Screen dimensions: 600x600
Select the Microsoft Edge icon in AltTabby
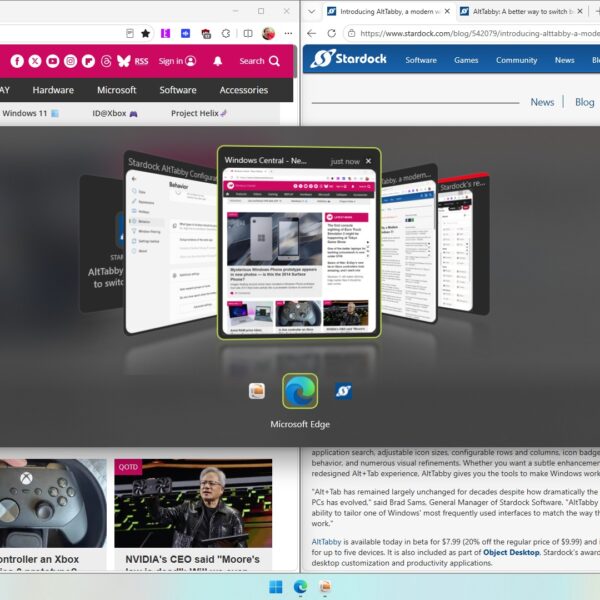[x=300, y=391]
